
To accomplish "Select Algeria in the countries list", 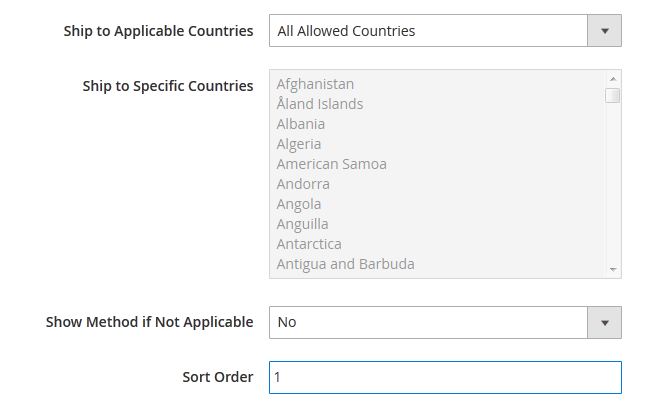I will click(x=299, y=144).
